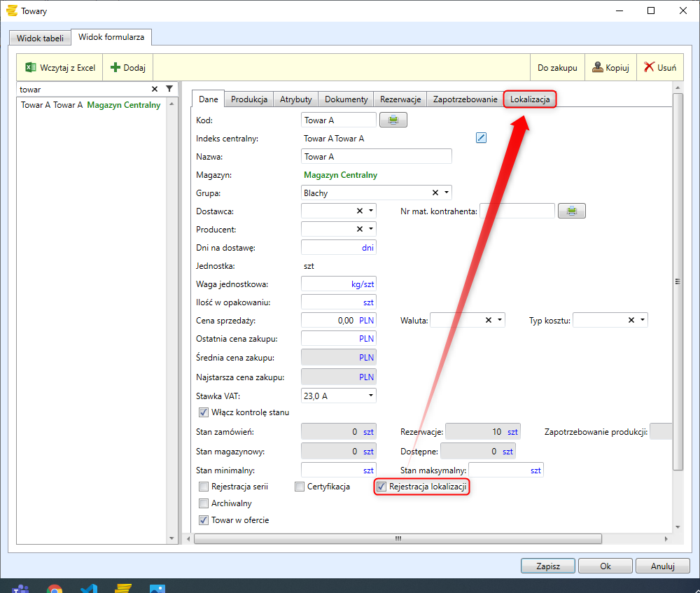Expand the Grupa dropdown
This screenshot has width=700, height=593.
point(447,193)
